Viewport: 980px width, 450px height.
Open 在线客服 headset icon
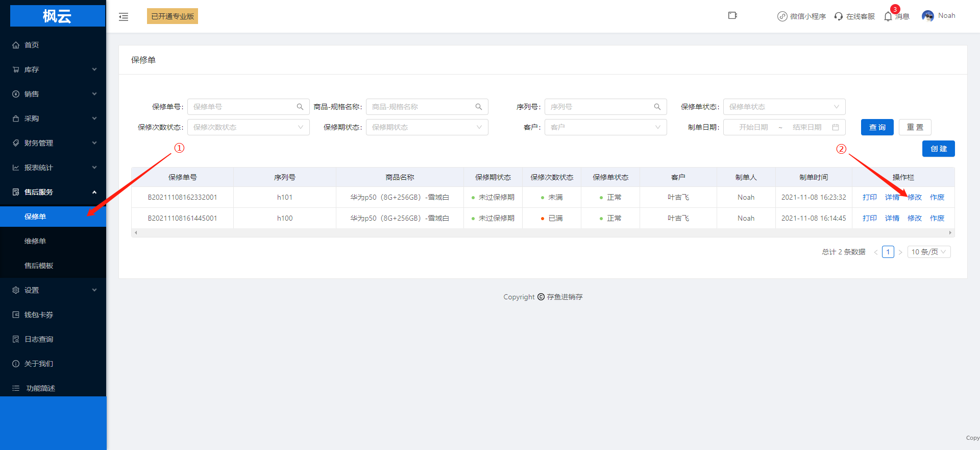pyautogui.click(x=839, y=16)
